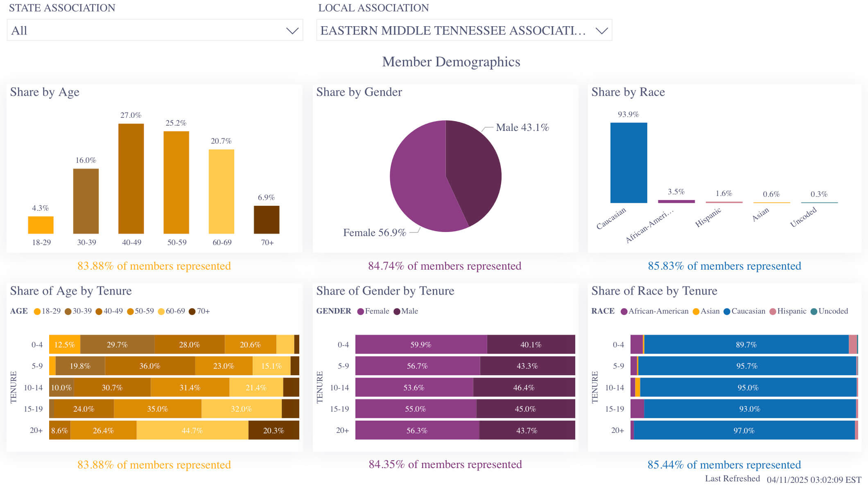Select the Male gender legend marker

pos(397,311)
